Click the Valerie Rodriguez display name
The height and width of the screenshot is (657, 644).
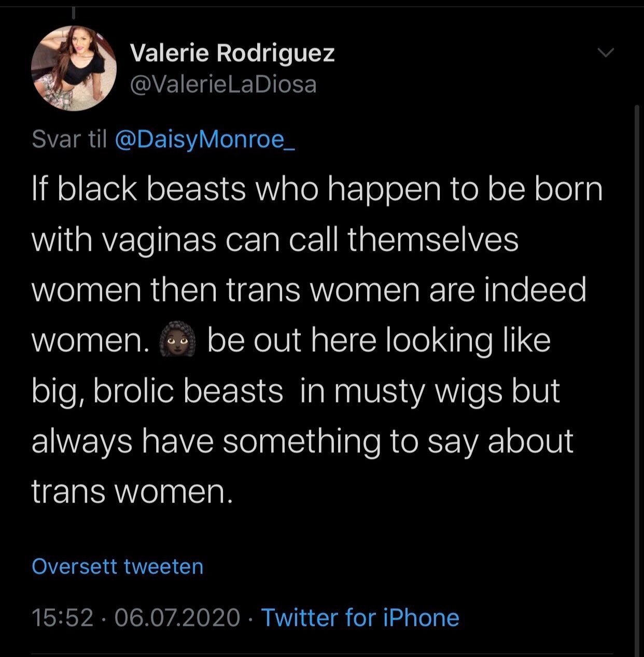[232, 53]
